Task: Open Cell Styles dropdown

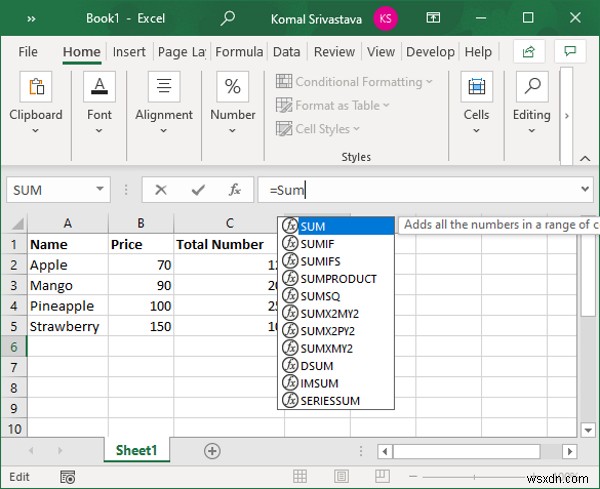Action: (318, 129)
